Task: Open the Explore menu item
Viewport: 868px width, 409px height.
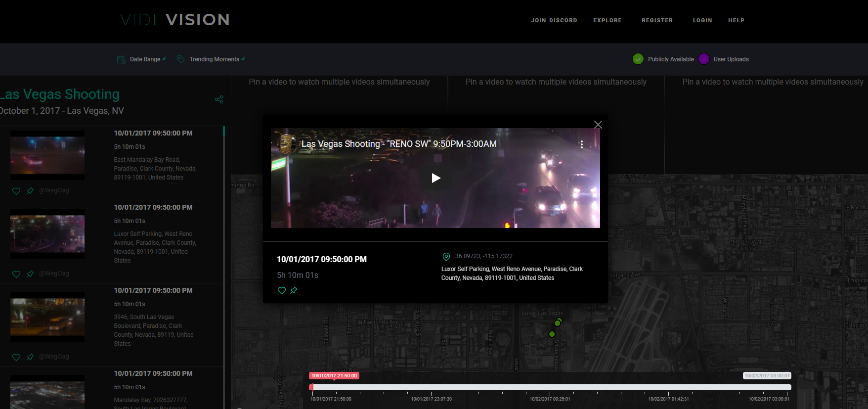Action: coord(608,20)
